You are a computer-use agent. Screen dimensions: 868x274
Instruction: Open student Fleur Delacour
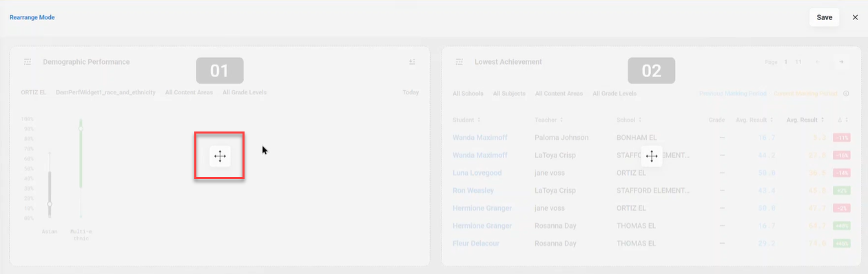click(476, 243)
